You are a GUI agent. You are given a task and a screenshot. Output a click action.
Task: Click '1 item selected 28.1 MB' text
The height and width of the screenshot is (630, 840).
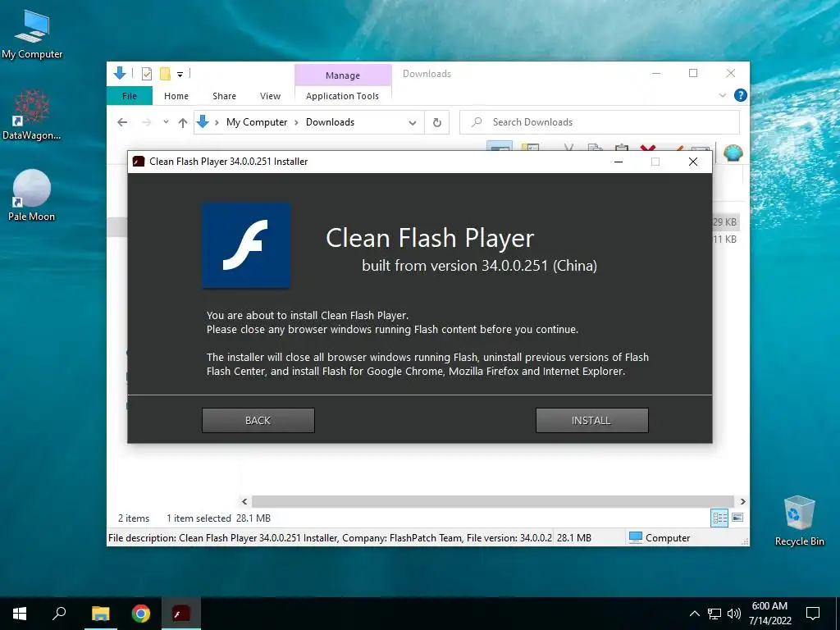(218, 518)
